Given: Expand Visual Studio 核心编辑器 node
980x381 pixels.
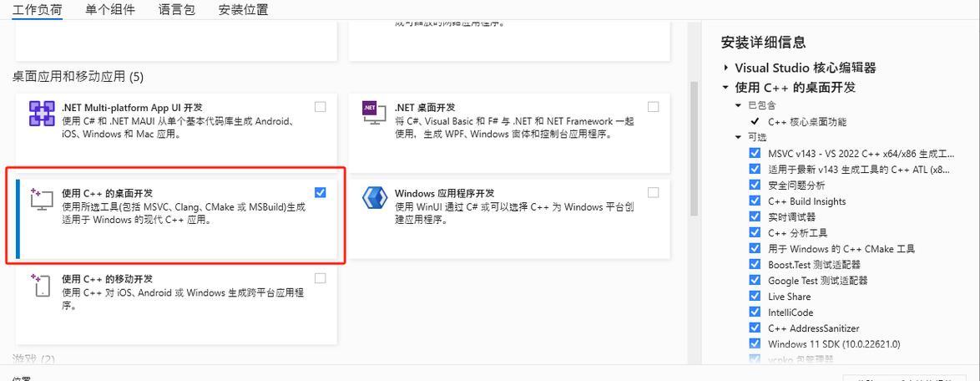Looking at the screenshot, I should (x=725, y=68).
